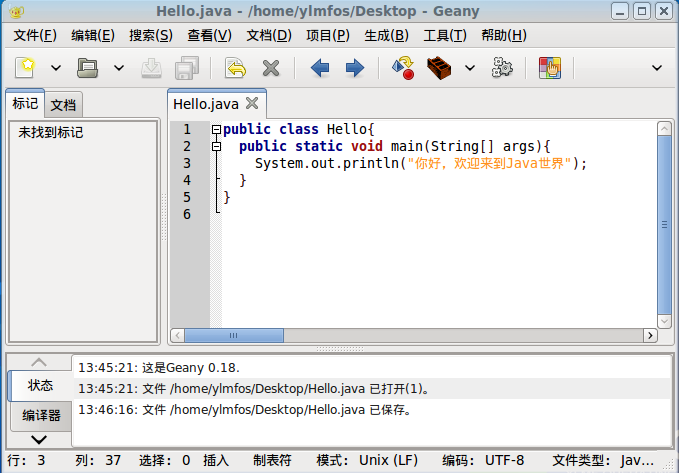This screenshot has width=679, height=473.
Task: Build the file brick icon
Action: pos(439,68)
